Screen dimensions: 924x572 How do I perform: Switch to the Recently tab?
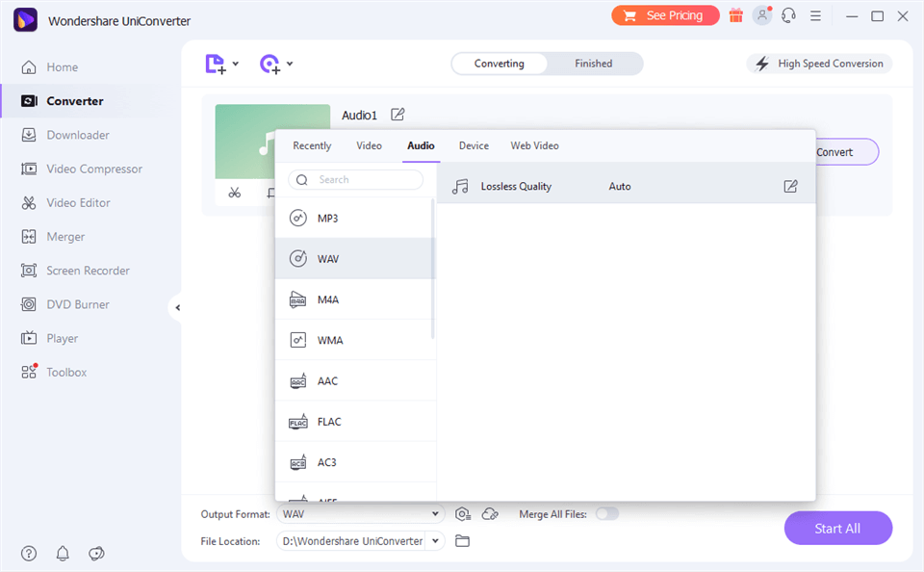pos(312,145)
